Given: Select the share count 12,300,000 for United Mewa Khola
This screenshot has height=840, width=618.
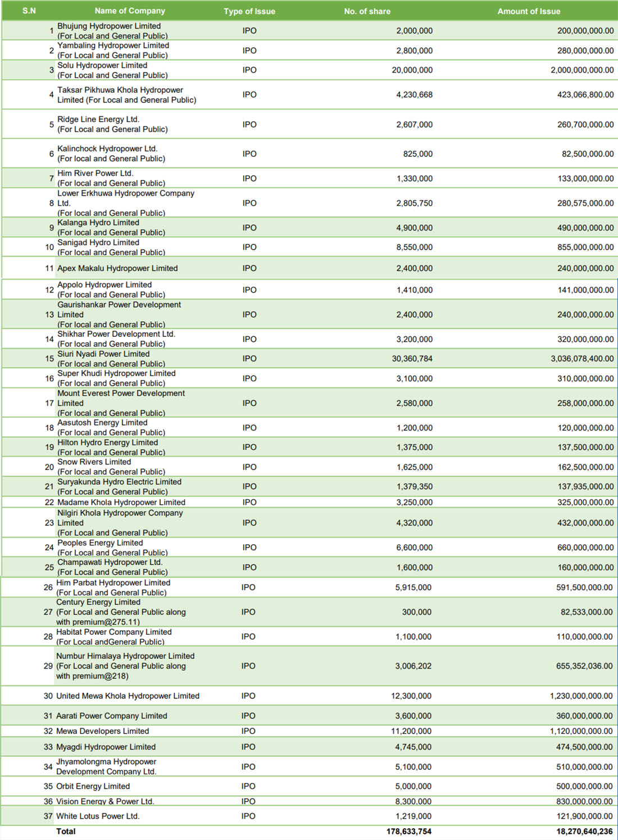Looking at the screenshot, I should (411, 696).
